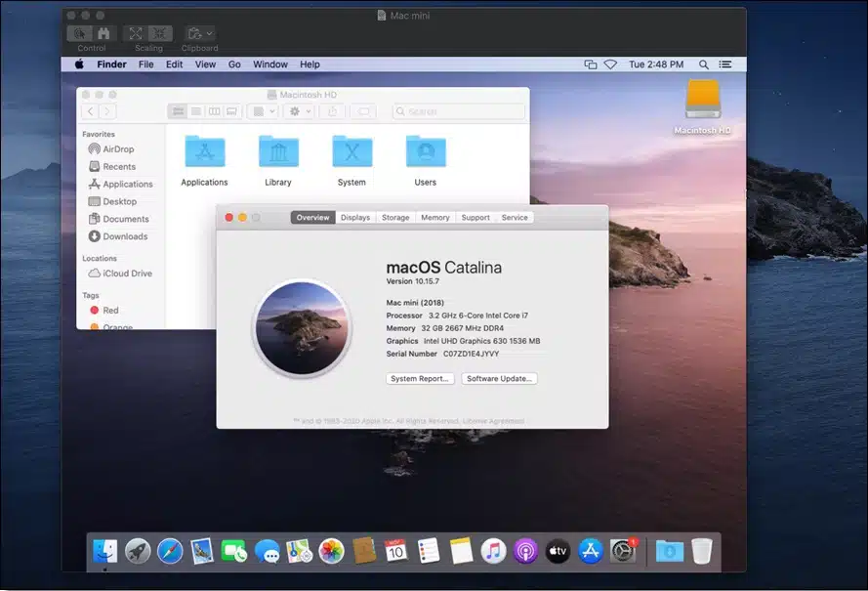This screenshot has height=591, width=868.
Task: Open the Go menu
Action: (234, 64)
